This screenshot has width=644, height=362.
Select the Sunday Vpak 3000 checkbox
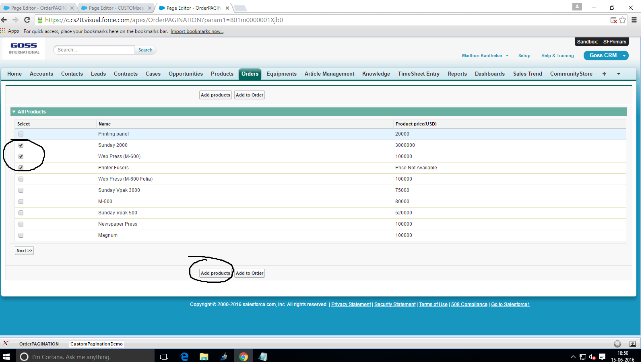pos(21,190)
